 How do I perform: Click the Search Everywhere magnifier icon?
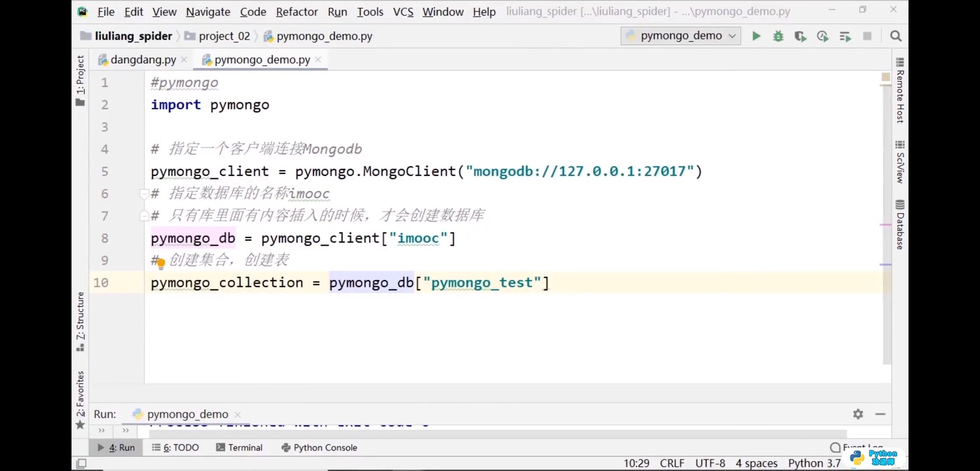896,36
